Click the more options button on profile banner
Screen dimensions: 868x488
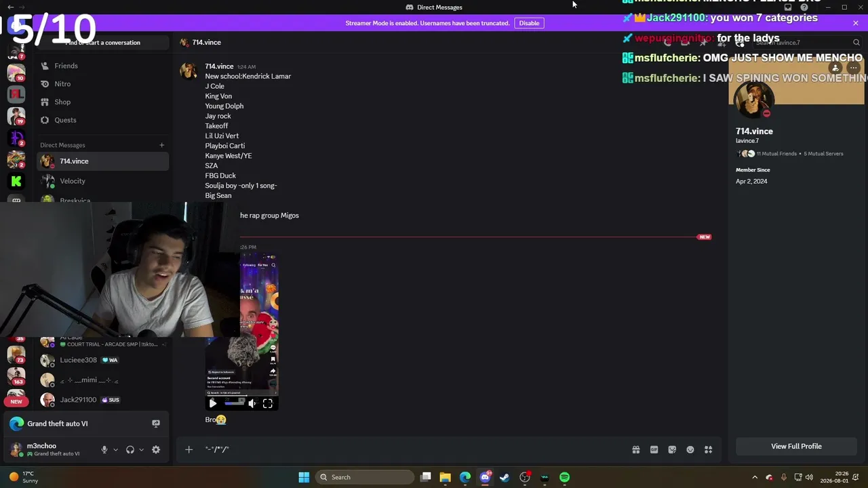853,68
